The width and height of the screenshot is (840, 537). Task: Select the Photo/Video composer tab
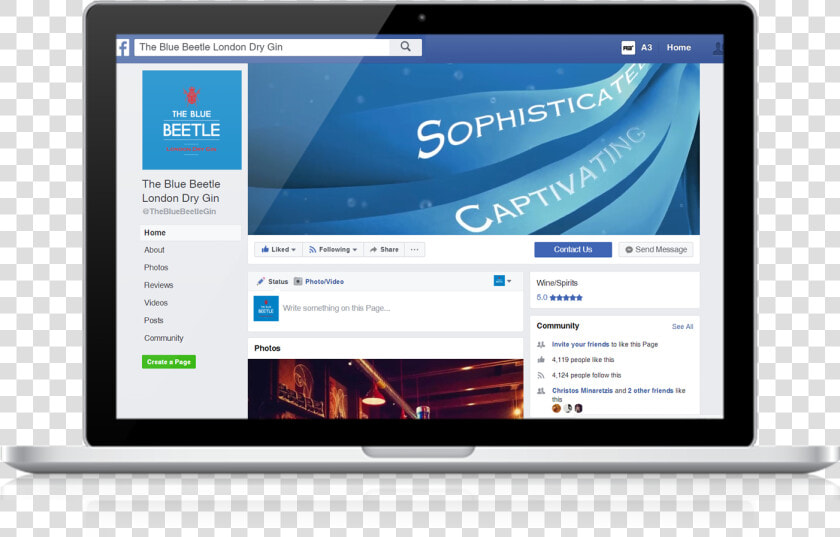319,281
